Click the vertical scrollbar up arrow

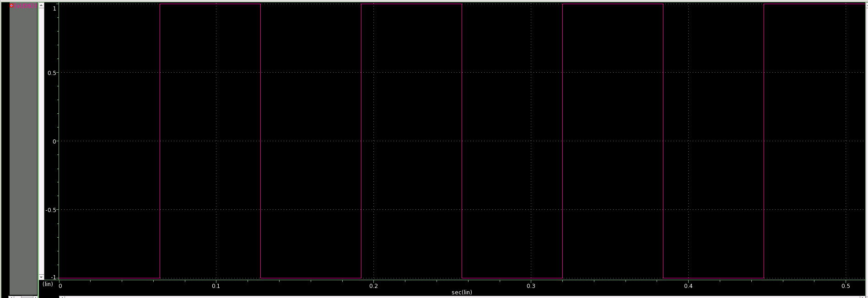point(41,5)
